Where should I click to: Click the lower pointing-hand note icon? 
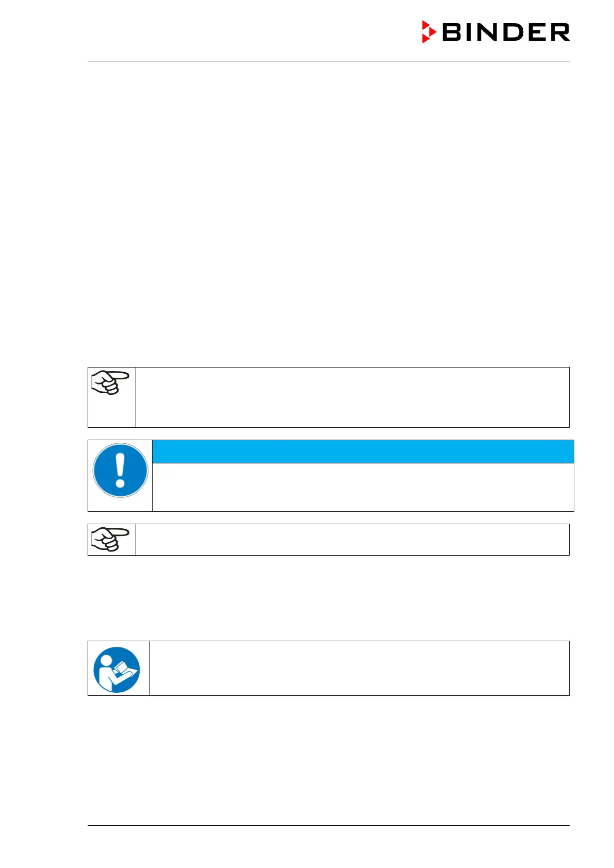click(110, 539)
